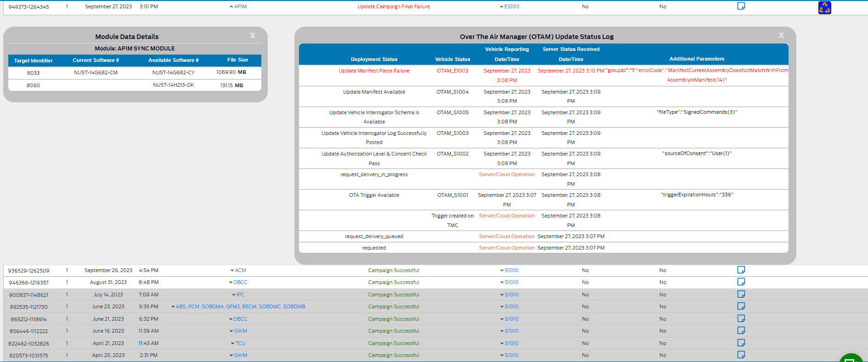868x362 pixels.
Task: Collapse the E1003 status log
Action: click(509, 6)
